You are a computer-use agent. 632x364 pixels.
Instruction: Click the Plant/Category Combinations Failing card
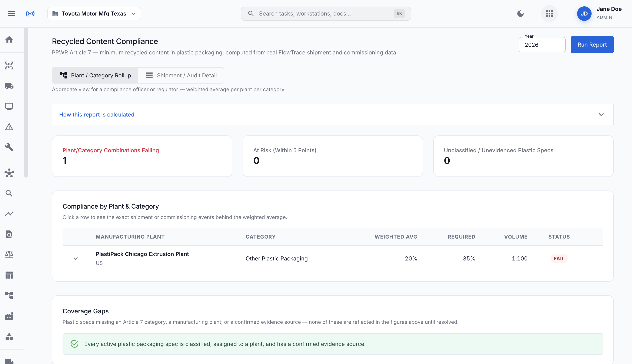point(142,156)
